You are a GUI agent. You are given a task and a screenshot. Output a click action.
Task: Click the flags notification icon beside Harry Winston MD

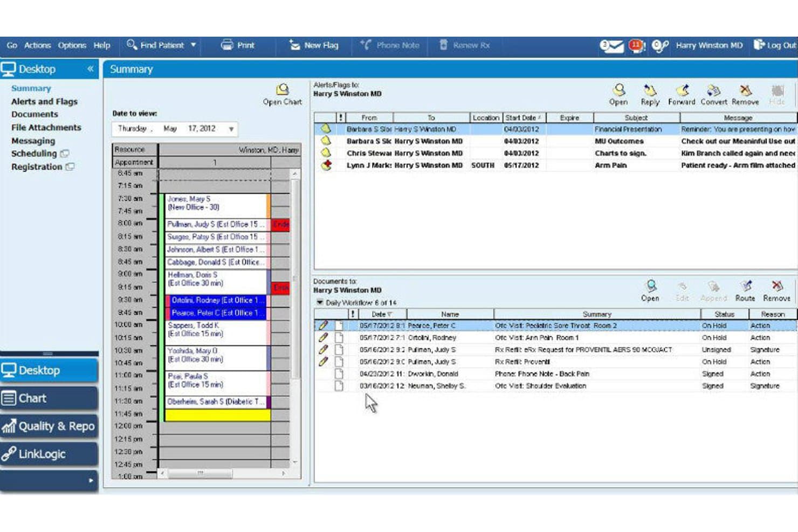point(660,46)
